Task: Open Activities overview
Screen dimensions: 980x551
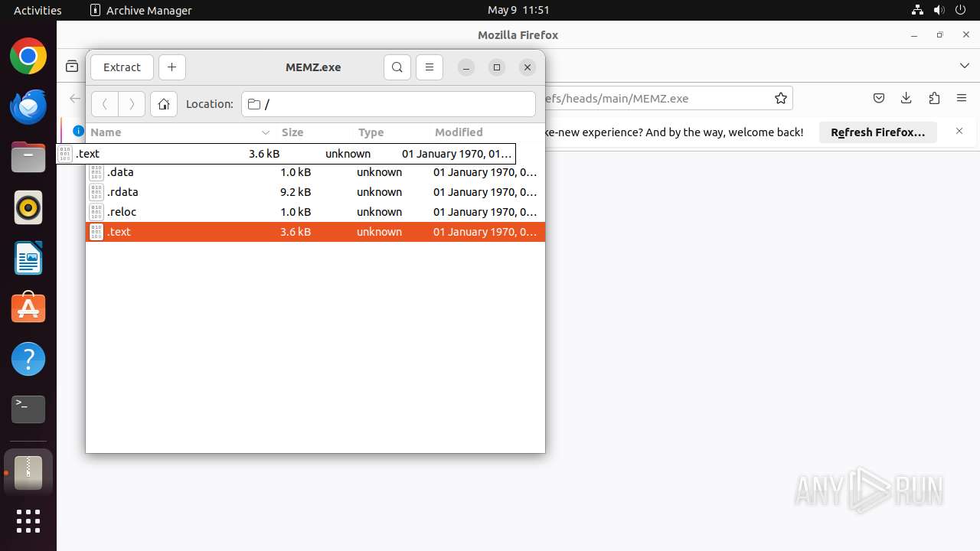Action: (x=38, y=10)
